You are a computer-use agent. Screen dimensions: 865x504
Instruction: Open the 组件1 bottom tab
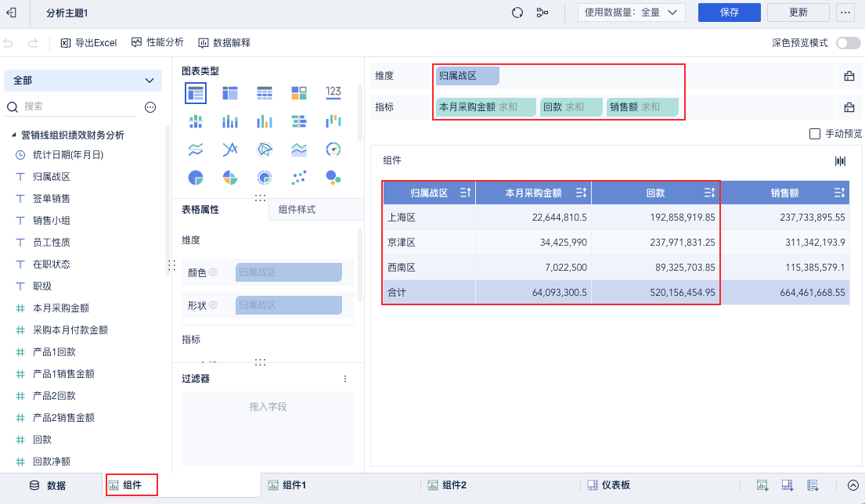point(287,485)
